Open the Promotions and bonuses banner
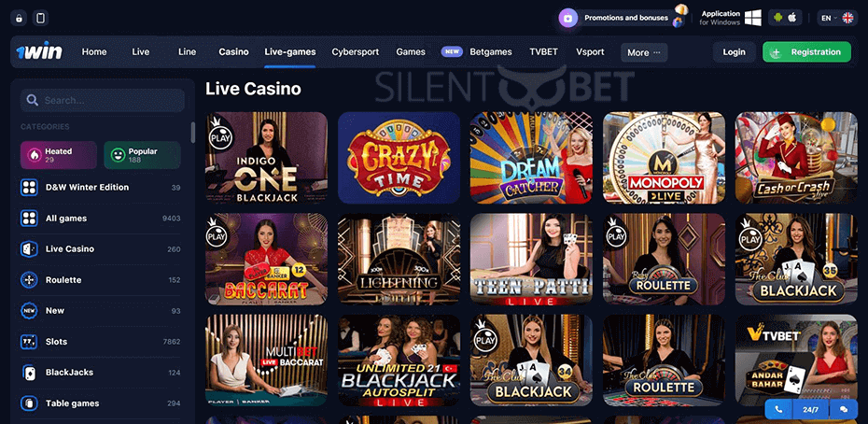Image resolution: width=868 pixels, height=424 pixels. point(623,18)
